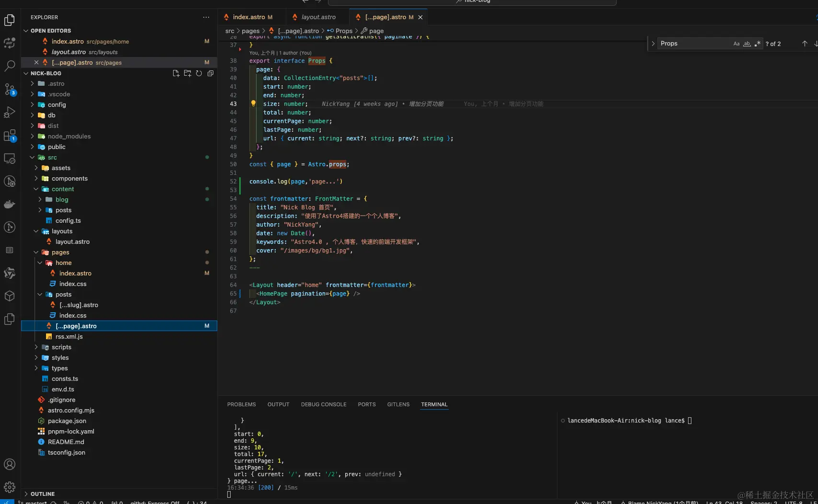
Task: Switch to the PROBLEMS panel tab
Action: [241, 404]
